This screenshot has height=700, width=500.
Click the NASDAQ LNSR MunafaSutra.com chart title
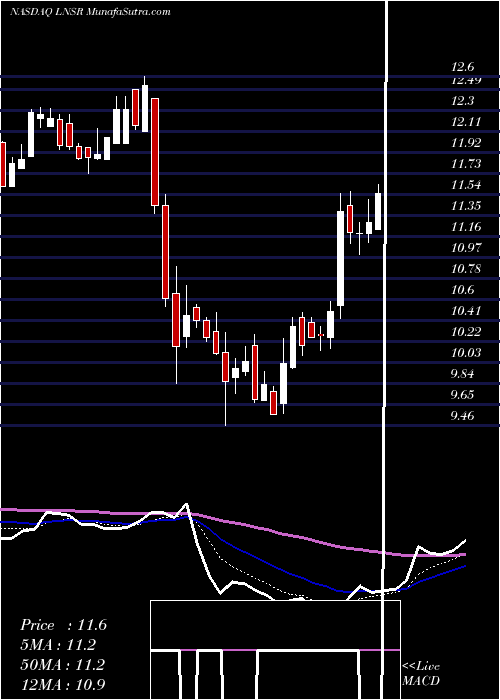coord(90,12)
